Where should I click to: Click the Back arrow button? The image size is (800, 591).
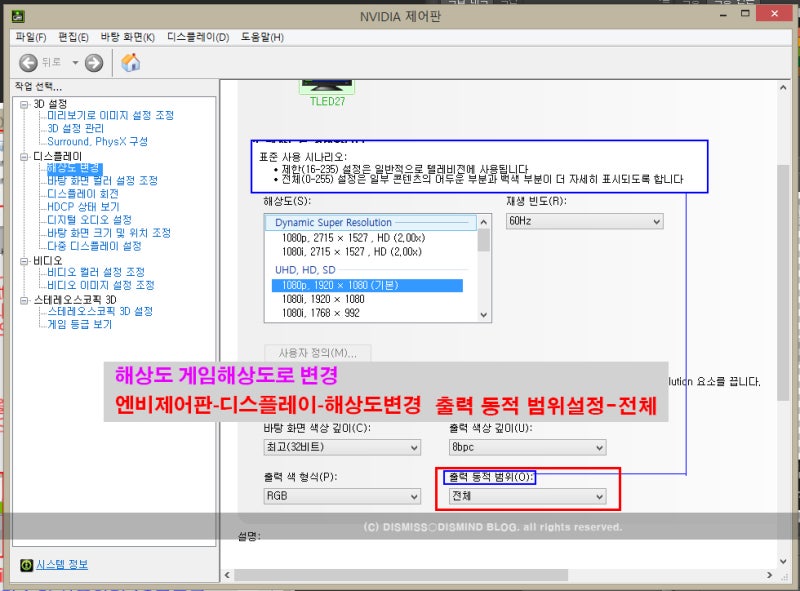[29, 63]
